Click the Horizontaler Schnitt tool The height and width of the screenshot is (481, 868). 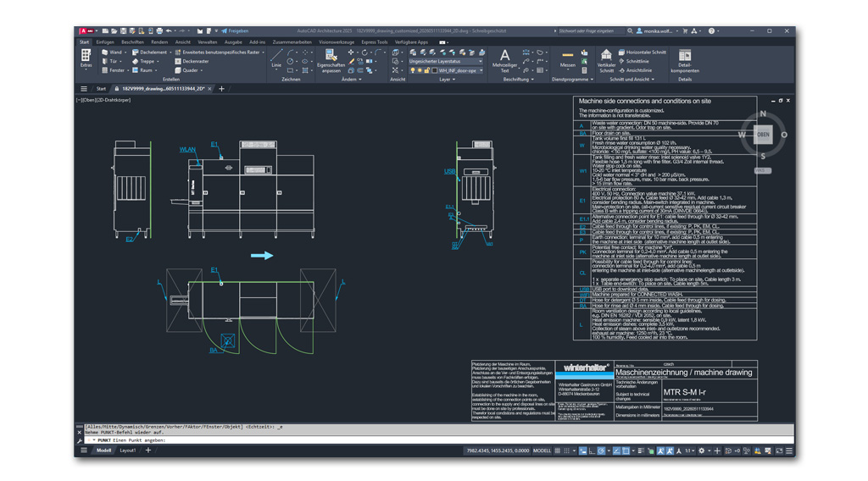[x=643, y=52]
